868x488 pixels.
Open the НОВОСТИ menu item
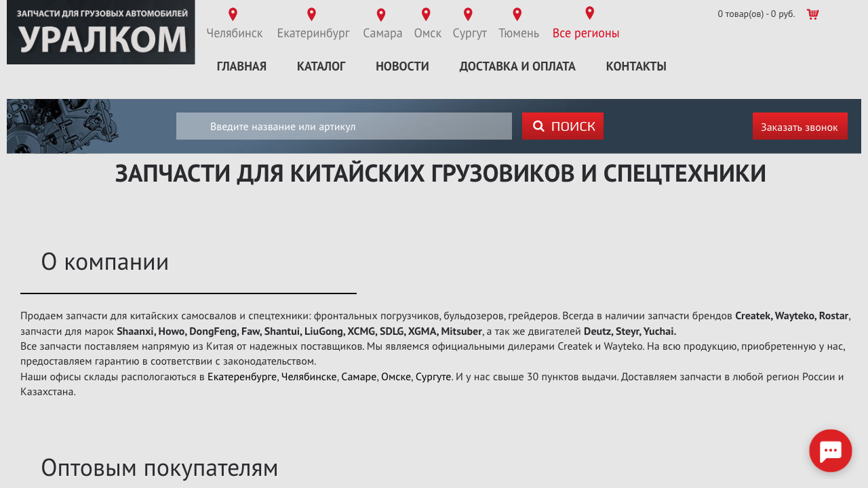click(402, 66)
